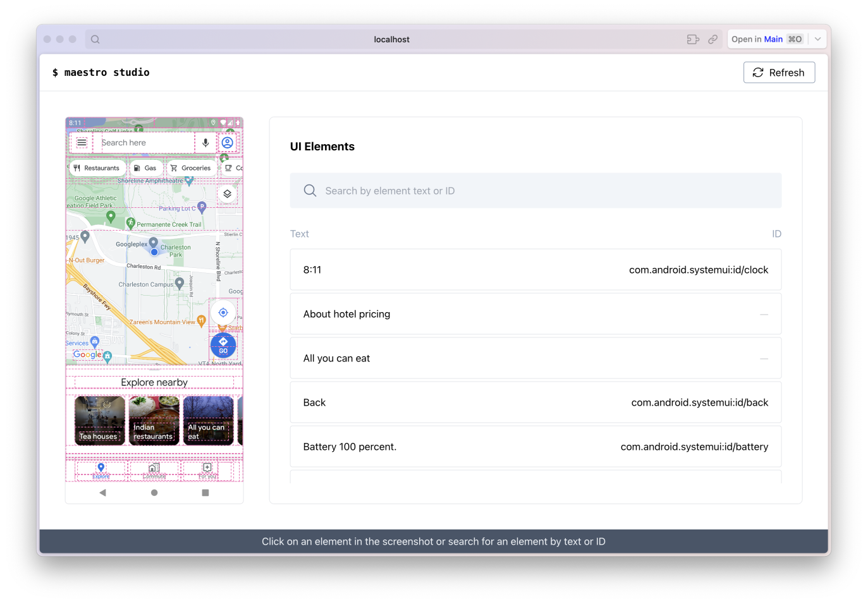Click the location status bar icon in phone

214,123
